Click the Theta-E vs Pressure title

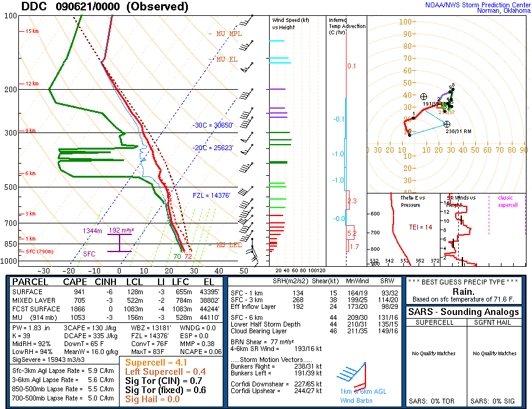pyautogui.click(x=412, y=201)
